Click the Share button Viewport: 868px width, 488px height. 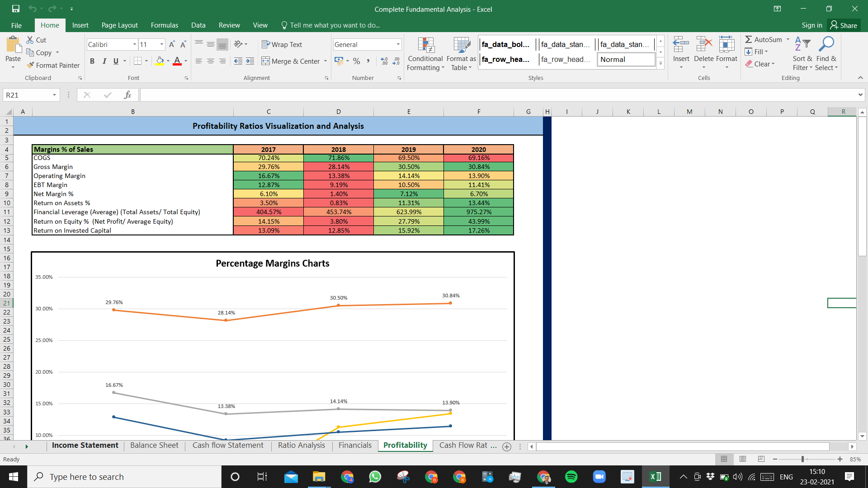[x=844, y=25]
